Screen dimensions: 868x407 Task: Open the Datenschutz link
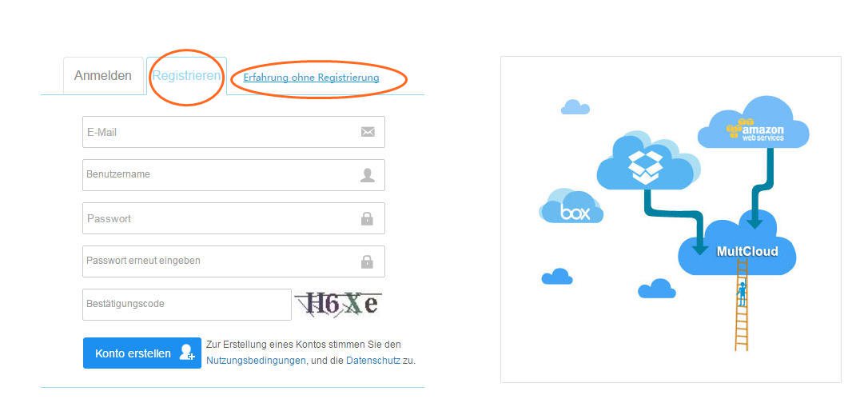coord(373,361)
